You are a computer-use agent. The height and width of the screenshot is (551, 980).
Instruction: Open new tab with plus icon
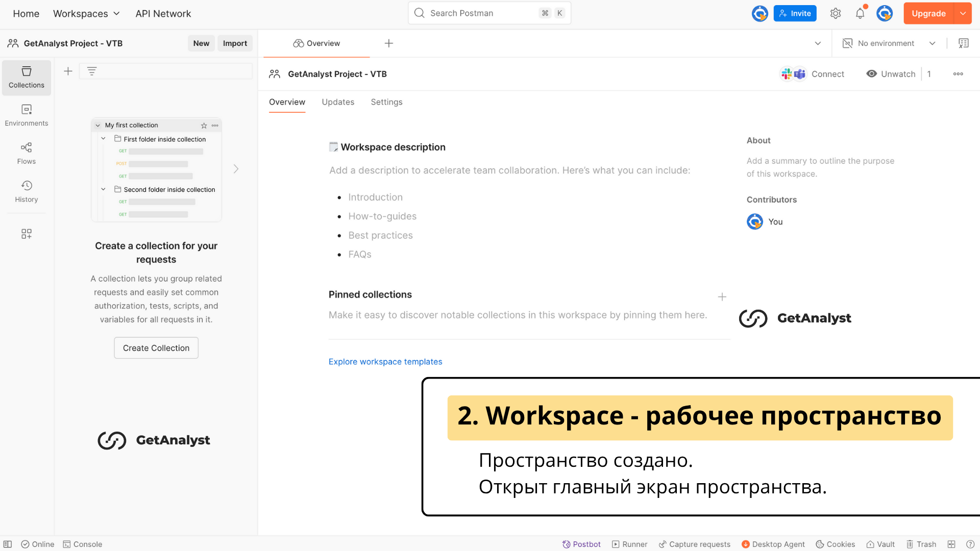[x=389, y=43]
